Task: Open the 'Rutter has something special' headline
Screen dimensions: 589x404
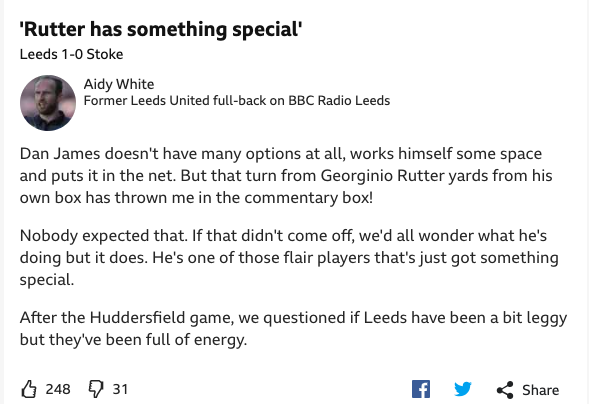Action: (x=161, y=29)
